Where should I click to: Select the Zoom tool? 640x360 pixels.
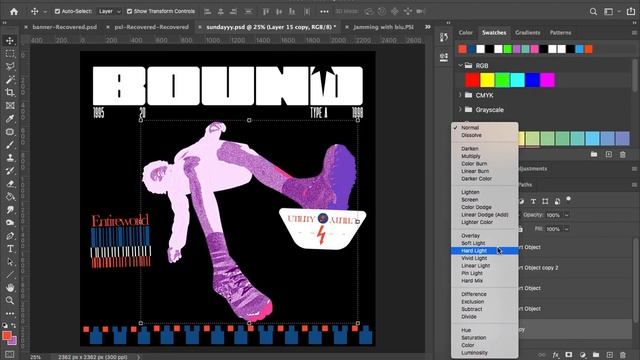(10, 301)
